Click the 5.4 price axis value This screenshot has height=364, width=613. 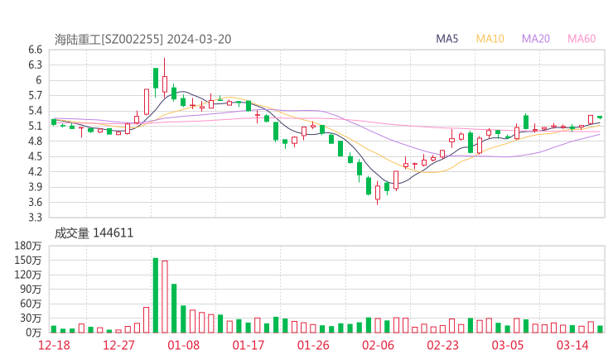click(35, 111)
